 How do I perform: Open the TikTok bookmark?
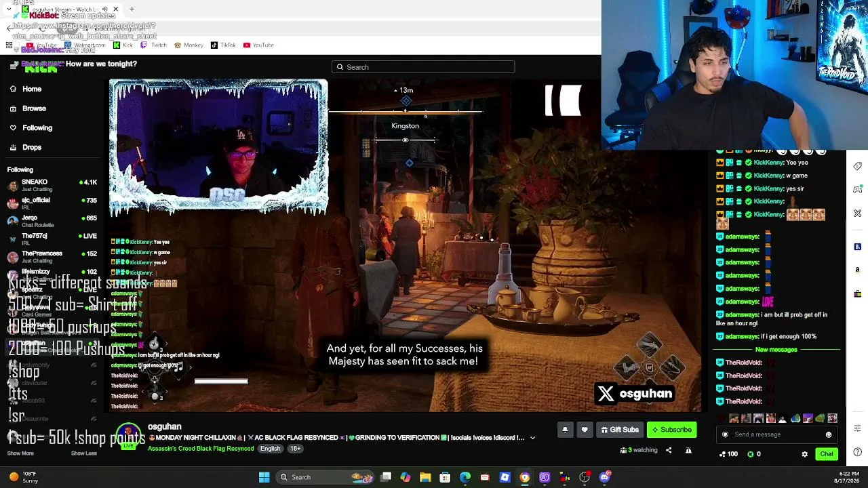223,45
